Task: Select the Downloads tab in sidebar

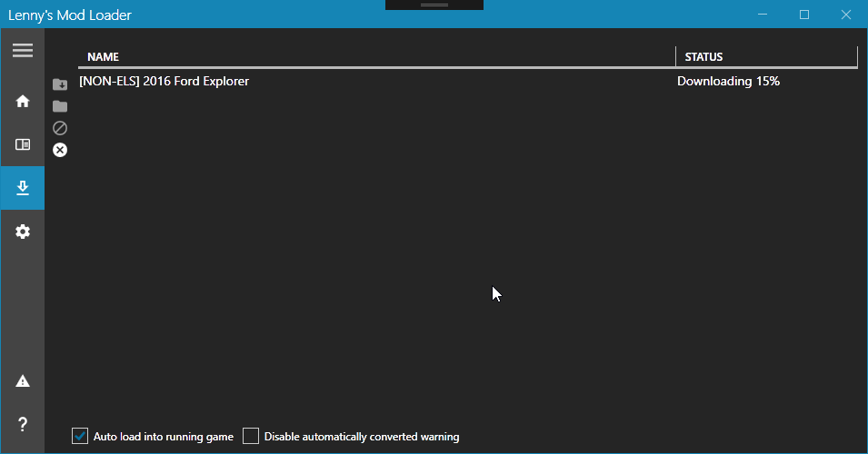Action: 23,188
